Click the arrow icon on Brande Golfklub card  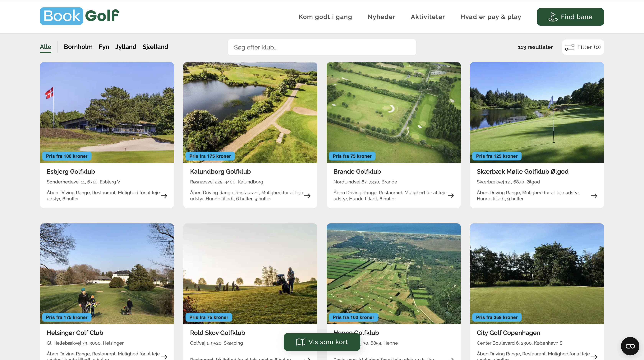[x=450, y=196]
